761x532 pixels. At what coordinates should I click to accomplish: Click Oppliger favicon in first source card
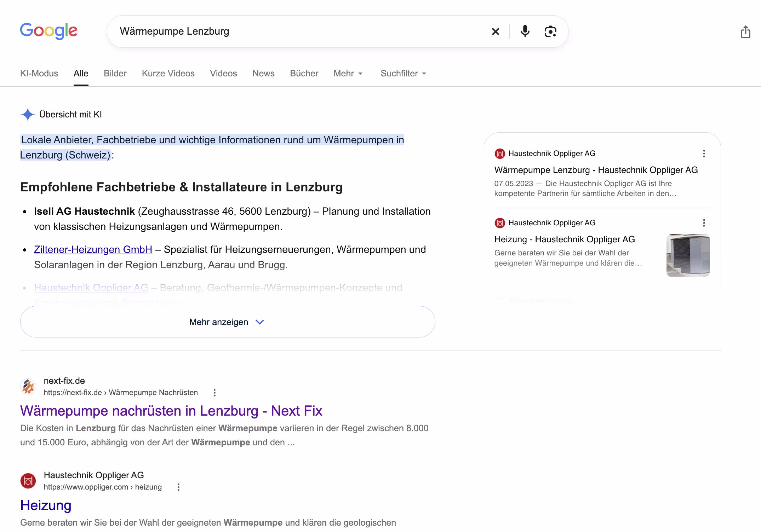click(500, 154)
